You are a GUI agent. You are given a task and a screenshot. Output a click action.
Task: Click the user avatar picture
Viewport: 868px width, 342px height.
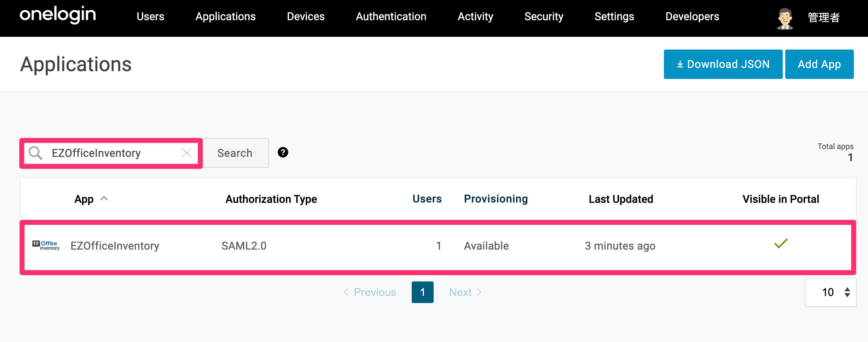point(785,18)
